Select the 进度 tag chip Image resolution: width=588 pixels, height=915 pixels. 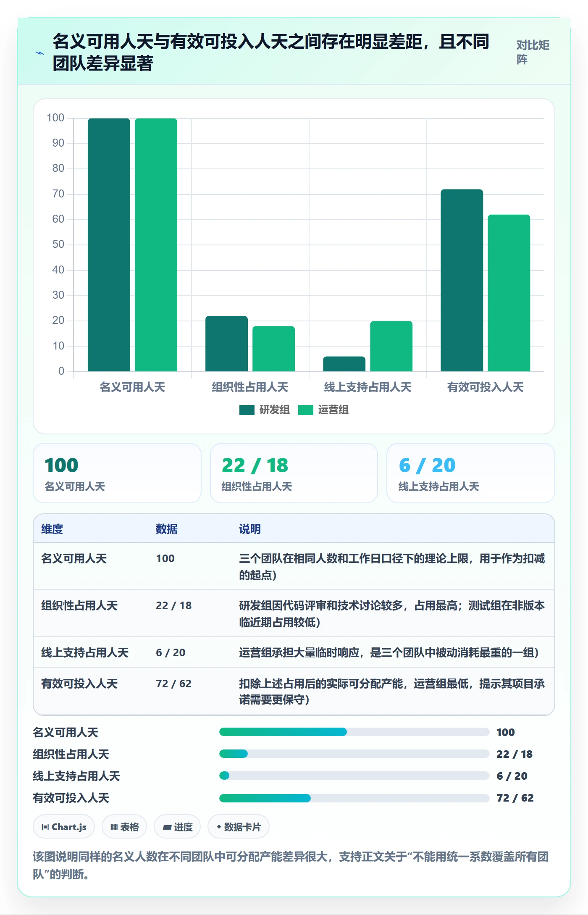[x=177, y=827]
